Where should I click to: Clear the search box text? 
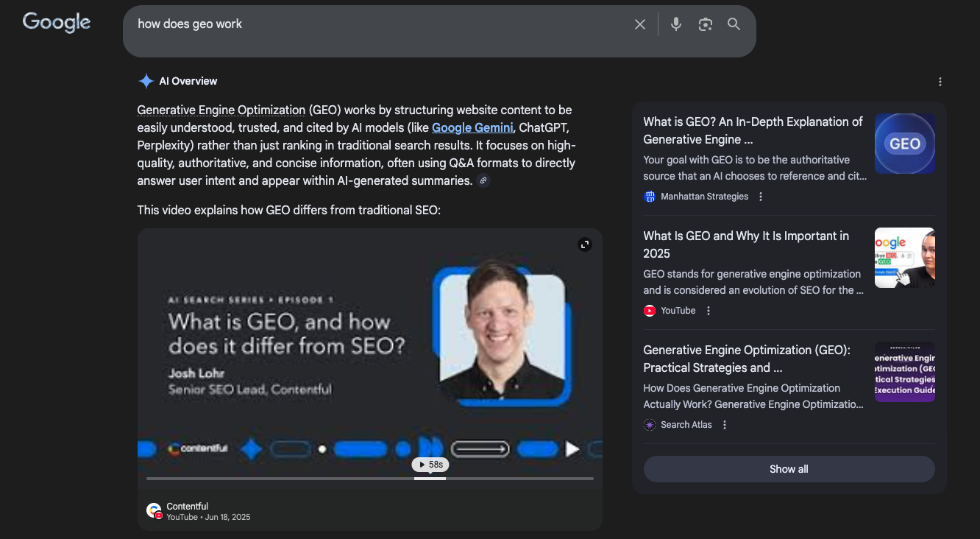[639, 24]
